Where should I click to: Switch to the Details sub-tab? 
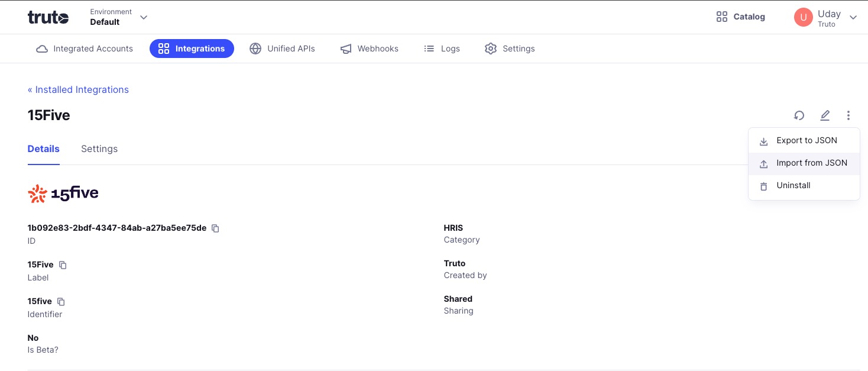point(44,149)
